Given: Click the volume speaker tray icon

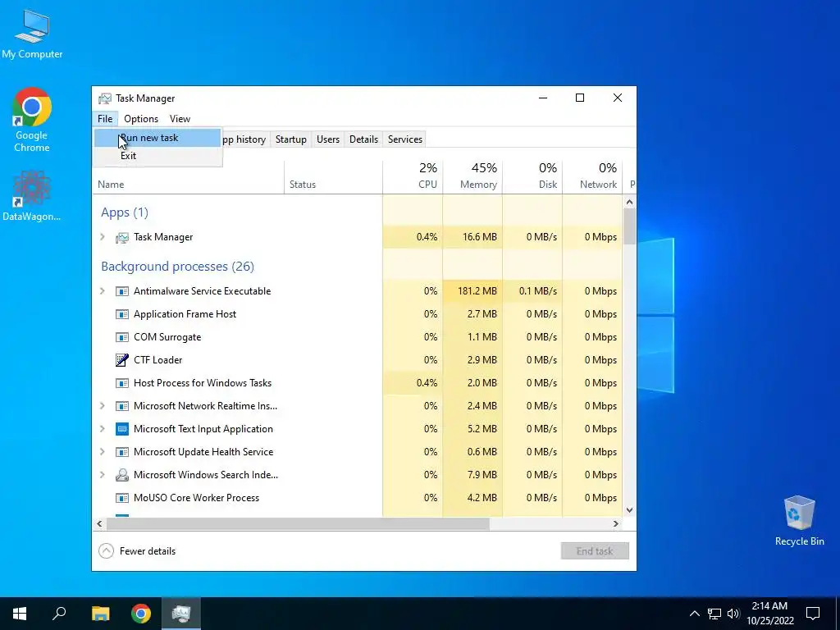Looking at the screenshot, I should pyautogui.click(x=733, y=614).
